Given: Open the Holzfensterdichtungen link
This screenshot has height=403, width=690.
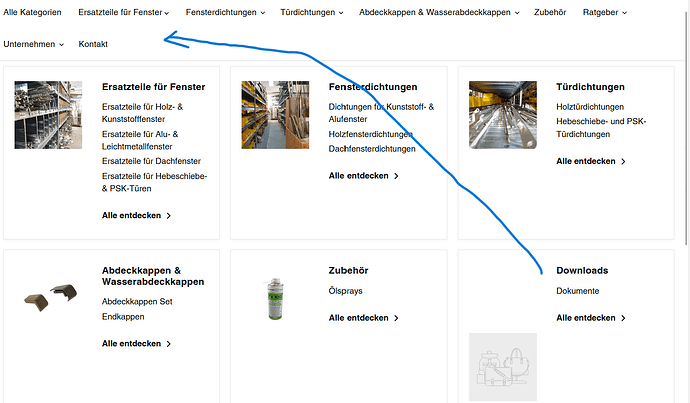Looking at the screenshot, I should click(370, 134).
